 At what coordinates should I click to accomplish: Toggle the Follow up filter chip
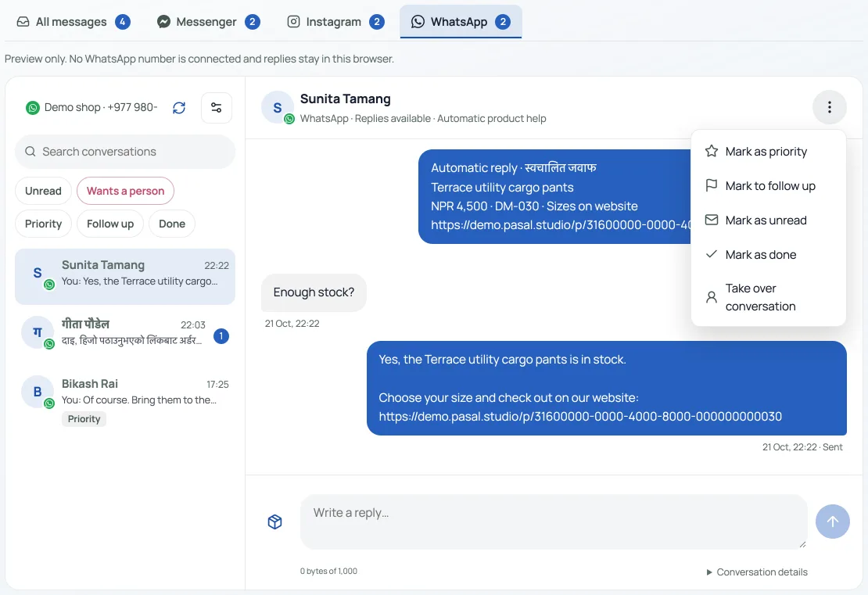110,224
